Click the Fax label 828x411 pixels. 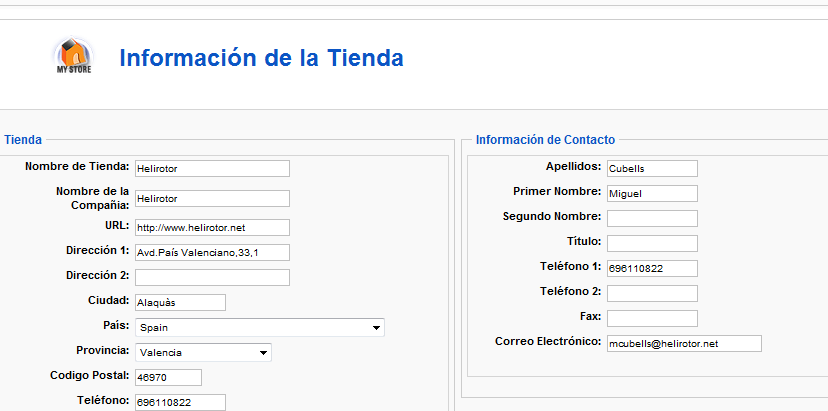(590, 316)
